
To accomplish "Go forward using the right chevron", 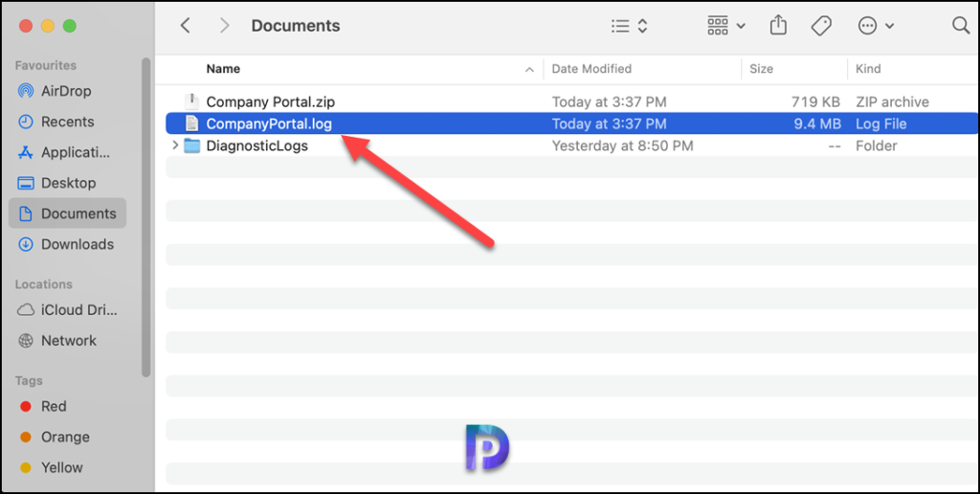I will pyautogui.click(x=224, y=26).
